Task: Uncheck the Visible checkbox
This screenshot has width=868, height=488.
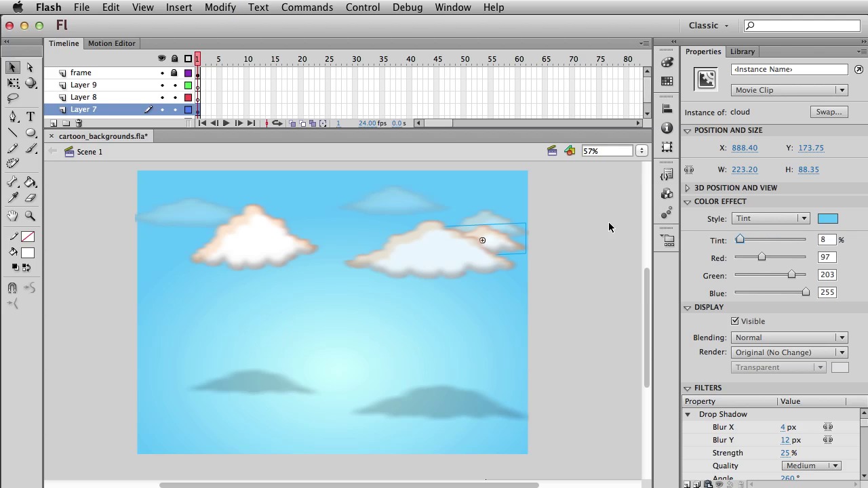Action: point(735,321)
